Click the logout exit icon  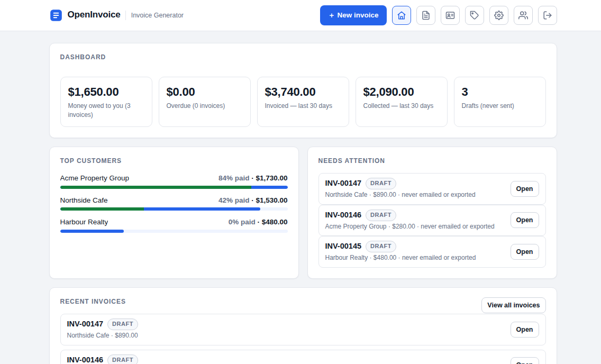tap(548, 15)
